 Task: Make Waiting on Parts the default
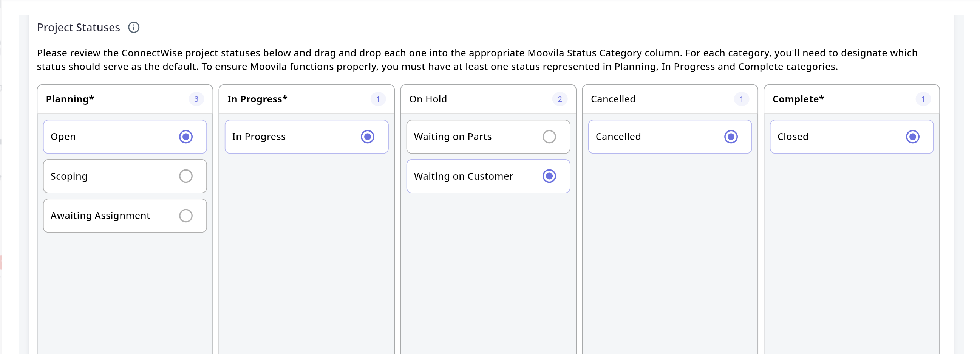(x=549, y=137)
